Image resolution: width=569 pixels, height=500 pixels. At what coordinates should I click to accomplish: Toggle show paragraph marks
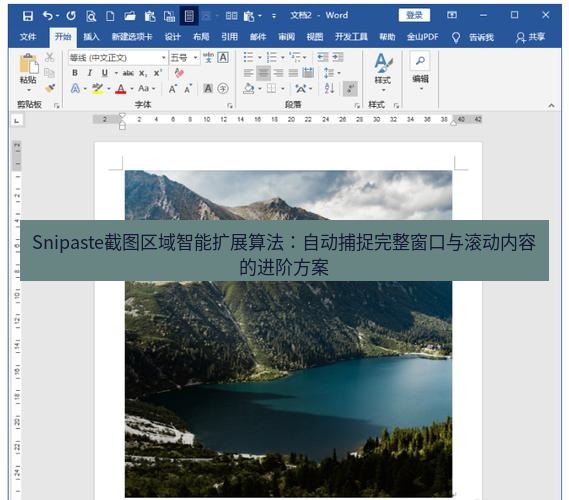pyautogui.click(x=350, y=89)
